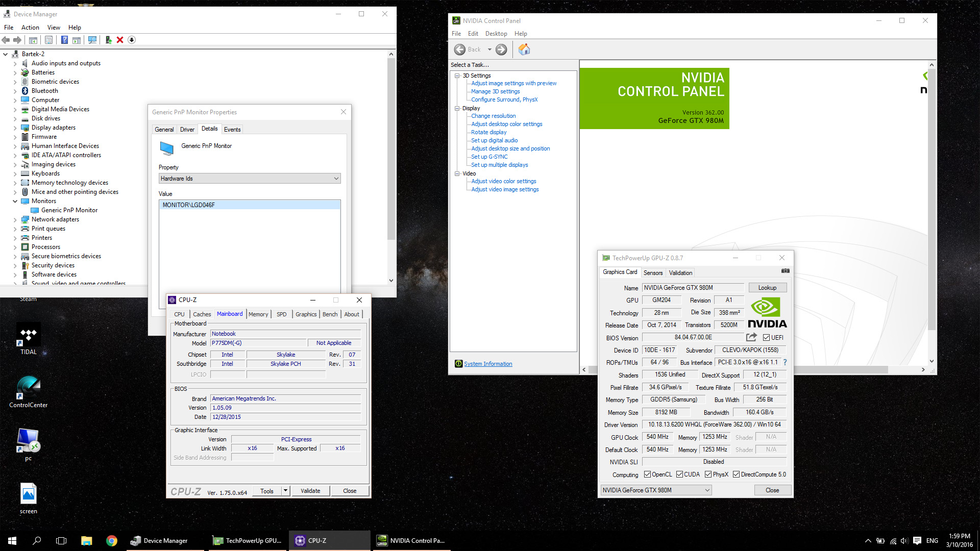
Task: Open the Desktop menu in NVIDIA Control Panel
Action: tap(496, 34)
